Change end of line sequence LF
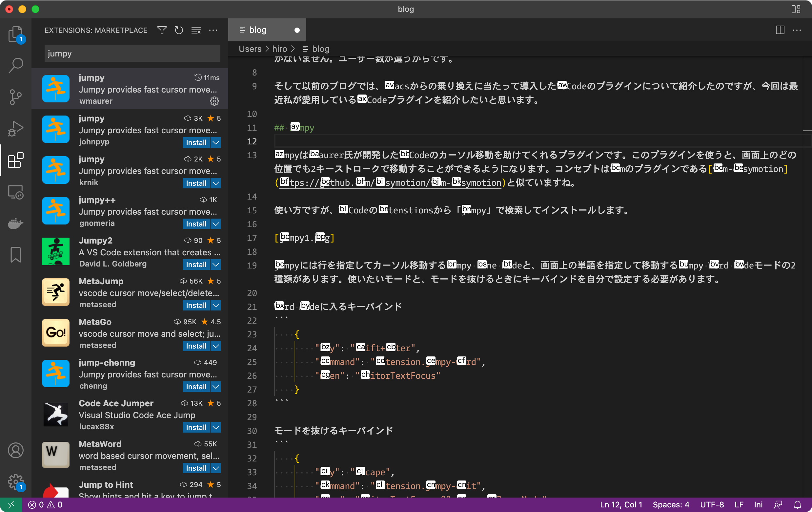 739,504
